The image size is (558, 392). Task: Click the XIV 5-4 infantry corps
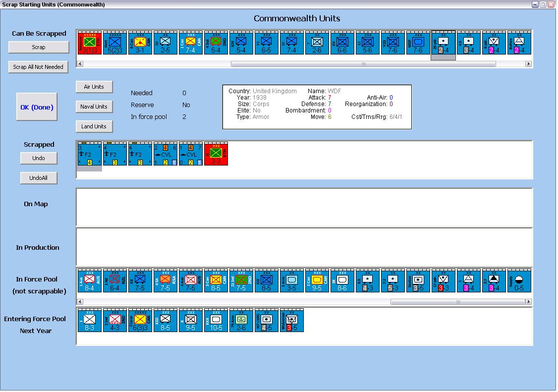click(241, 43)
